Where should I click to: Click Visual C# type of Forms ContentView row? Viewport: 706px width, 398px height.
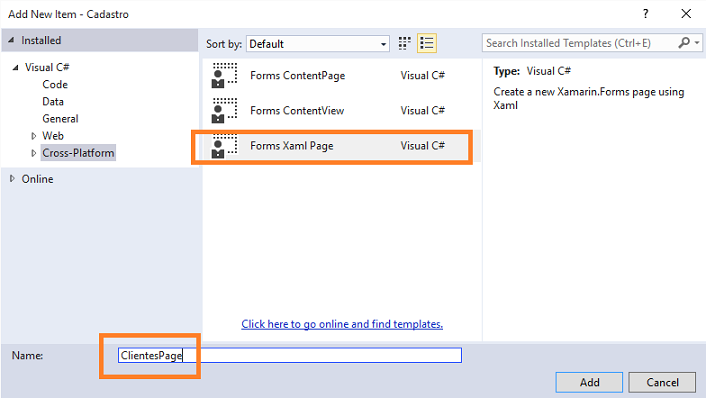(422, 110)
